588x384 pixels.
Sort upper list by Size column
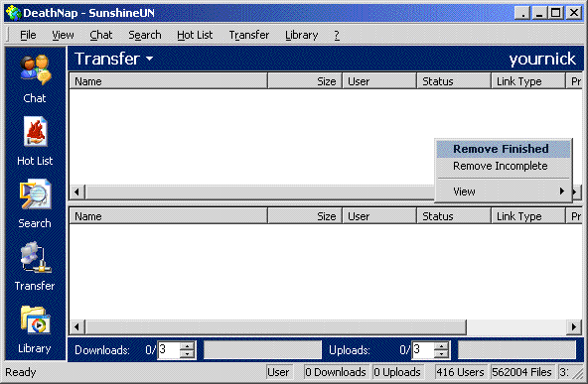[x=305, y=81]
